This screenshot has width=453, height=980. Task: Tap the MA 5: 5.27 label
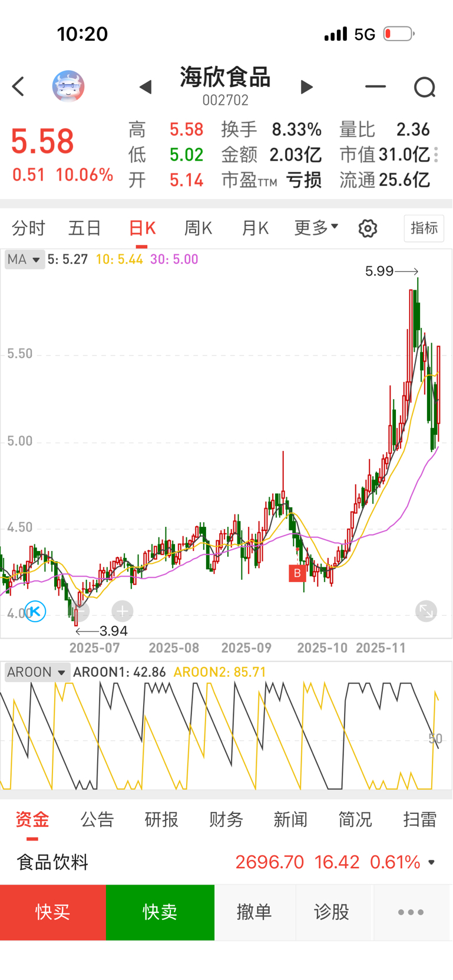68,260
